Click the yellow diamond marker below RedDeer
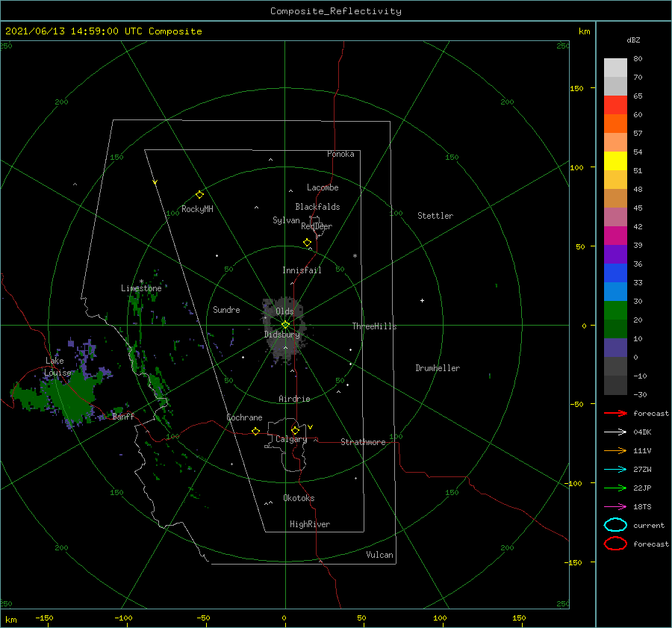The image size is (672, 628). (x=308, y=243)
